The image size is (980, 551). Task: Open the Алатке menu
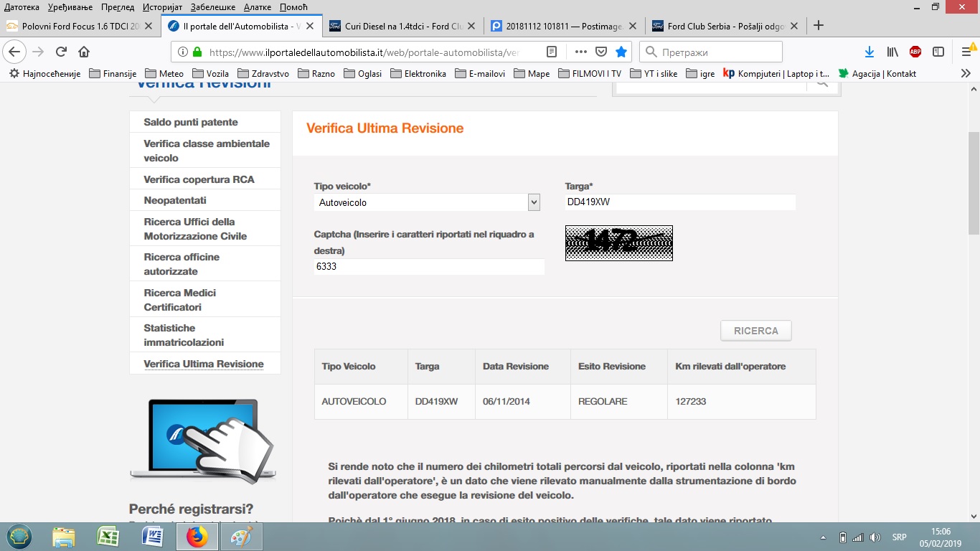tap(258, 6)
